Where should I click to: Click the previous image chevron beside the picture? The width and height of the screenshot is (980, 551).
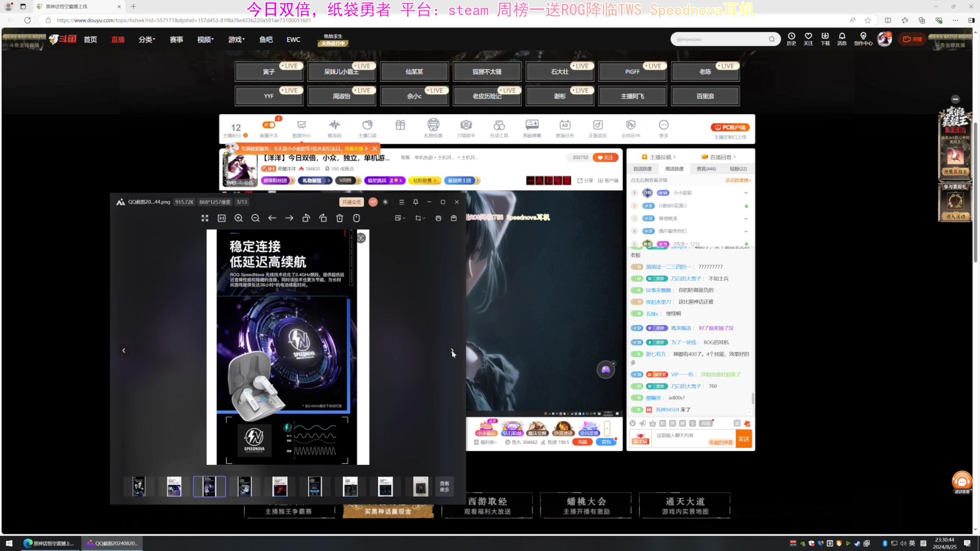pos(124,350)
